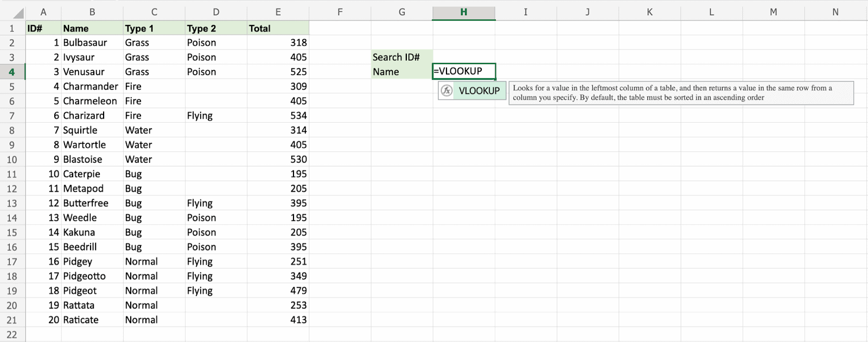Select the Search ID# label cell
Screen dimensions: 868x342
(x=401, y=57)
